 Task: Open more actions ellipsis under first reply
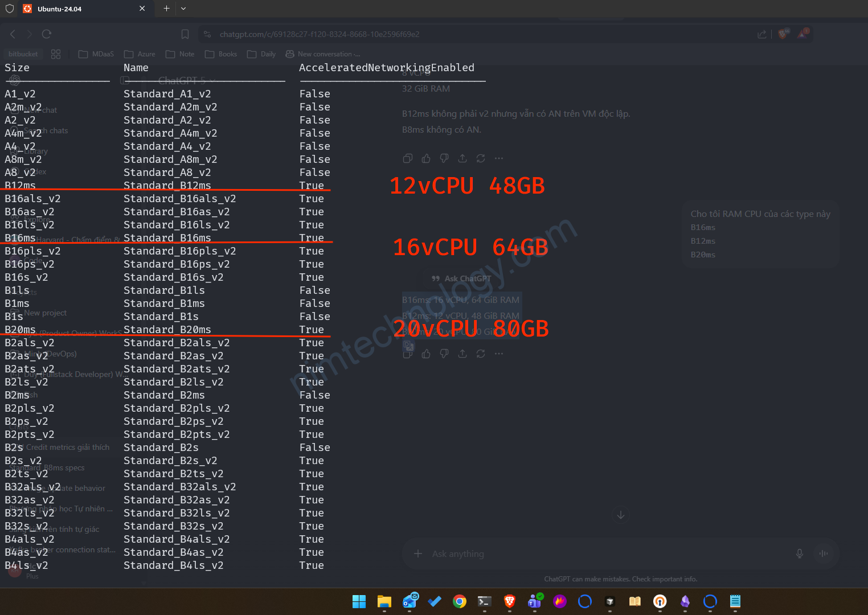coord(499,158)
